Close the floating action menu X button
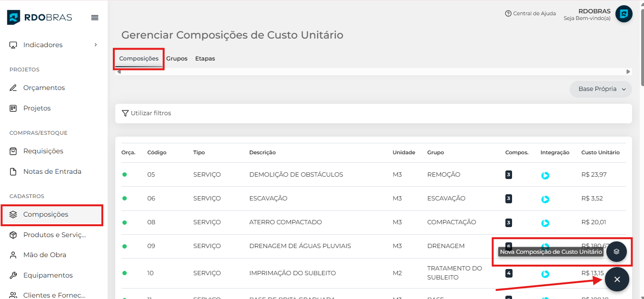Screen dimensions: 644x299 point(617,279)
